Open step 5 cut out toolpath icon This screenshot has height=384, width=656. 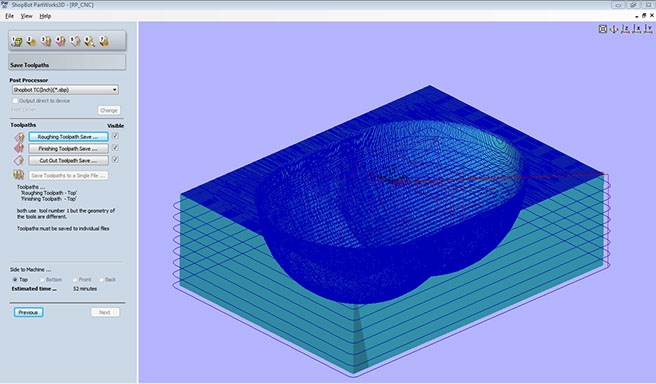[x=75, y=41]
